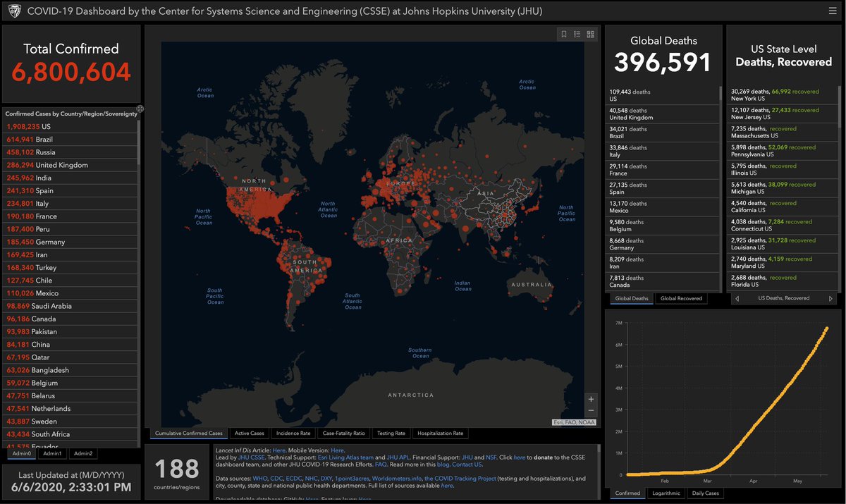Select Admin2 list tab

[x=83, y=453]
